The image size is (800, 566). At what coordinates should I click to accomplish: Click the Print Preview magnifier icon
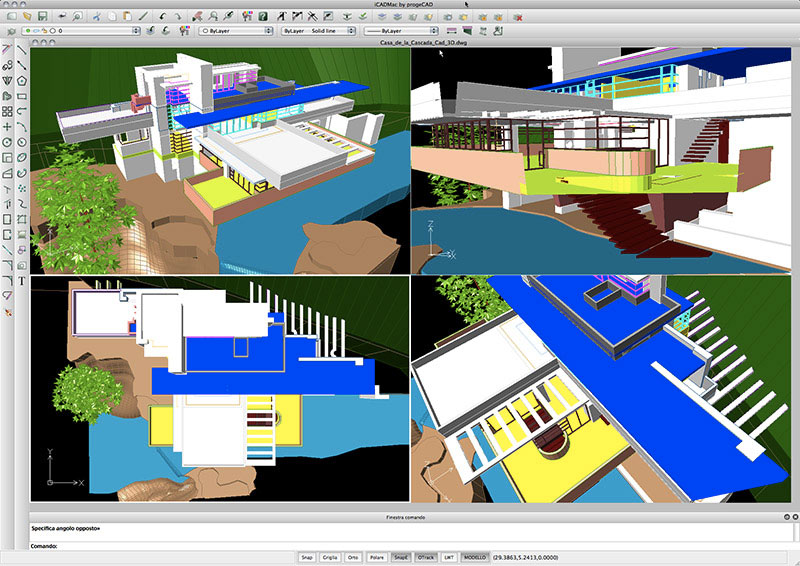77,16
